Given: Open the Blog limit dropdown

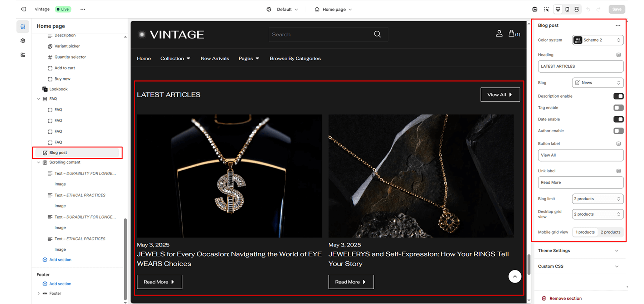Looking at the screenshot, I should (598, 199).
